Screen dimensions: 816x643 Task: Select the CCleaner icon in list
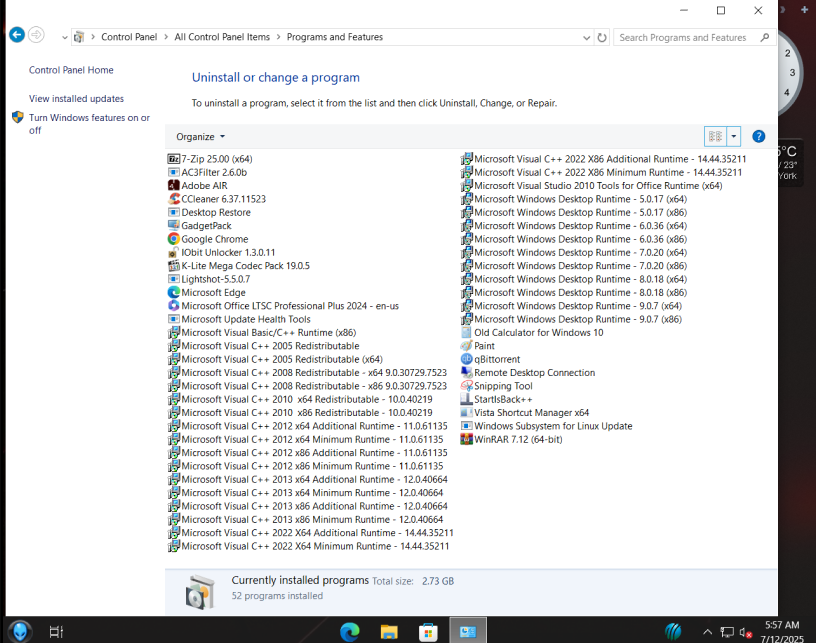click(173, 199)
